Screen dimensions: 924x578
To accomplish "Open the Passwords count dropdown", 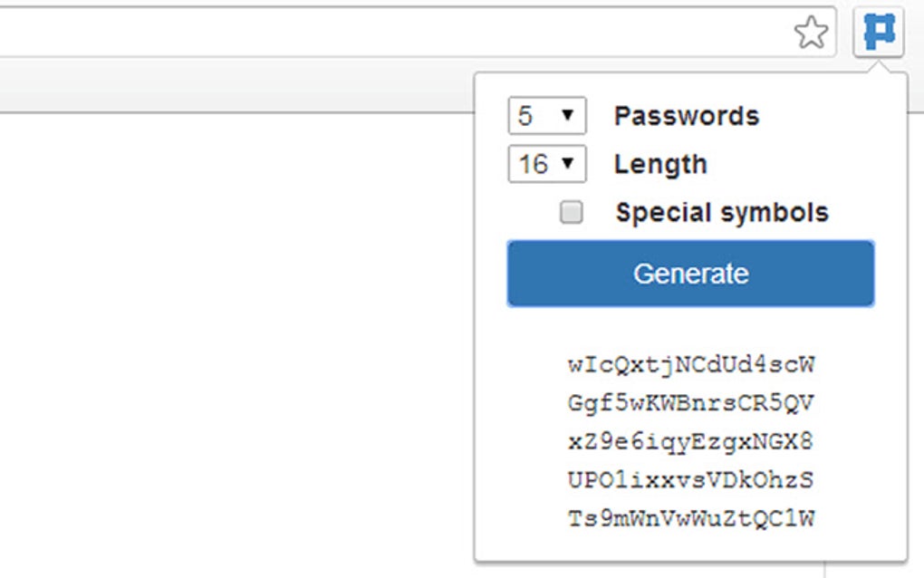I will [x=546, y=115].
